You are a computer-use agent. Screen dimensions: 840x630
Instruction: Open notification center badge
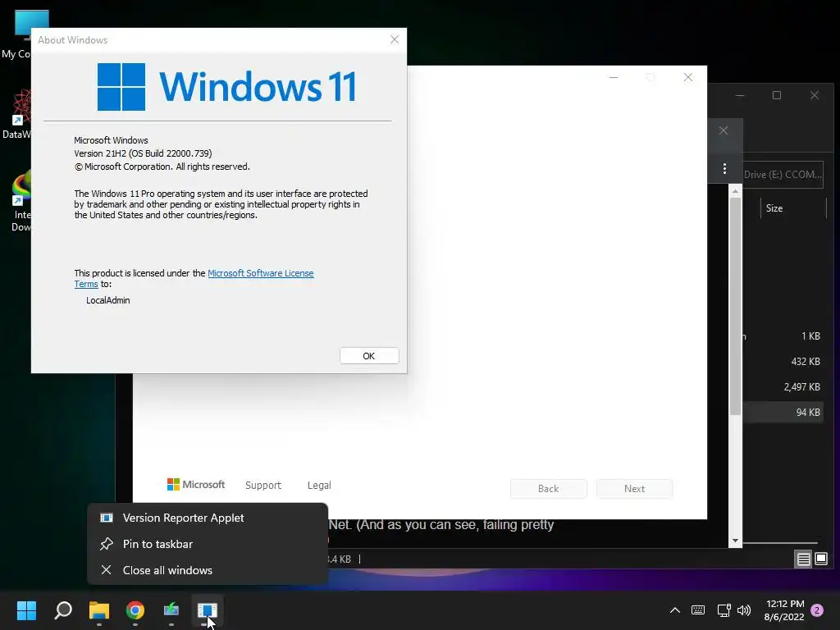tap(818, 610)
